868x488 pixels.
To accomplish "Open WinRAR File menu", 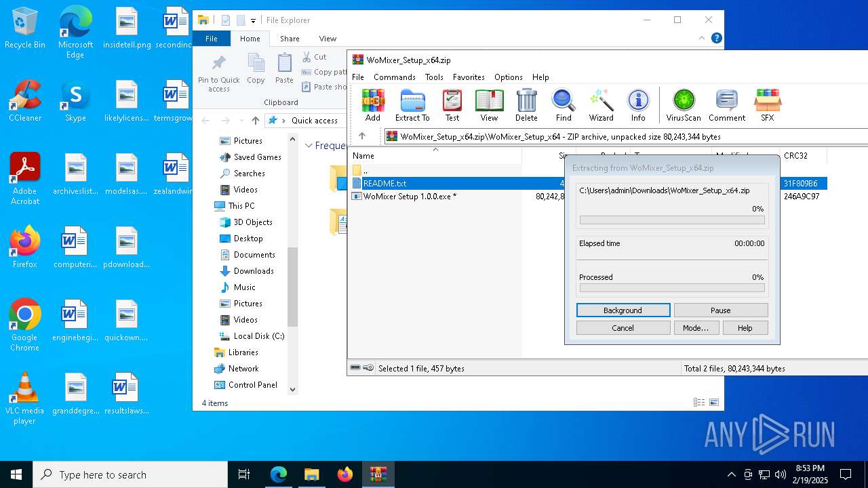I will 358,77.
